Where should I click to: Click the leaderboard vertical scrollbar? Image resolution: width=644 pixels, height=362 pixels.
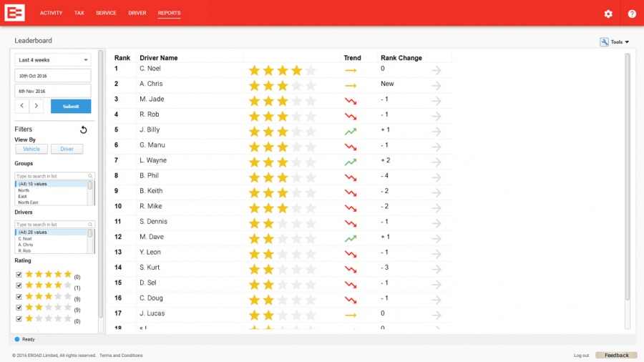tap(627, 177)
